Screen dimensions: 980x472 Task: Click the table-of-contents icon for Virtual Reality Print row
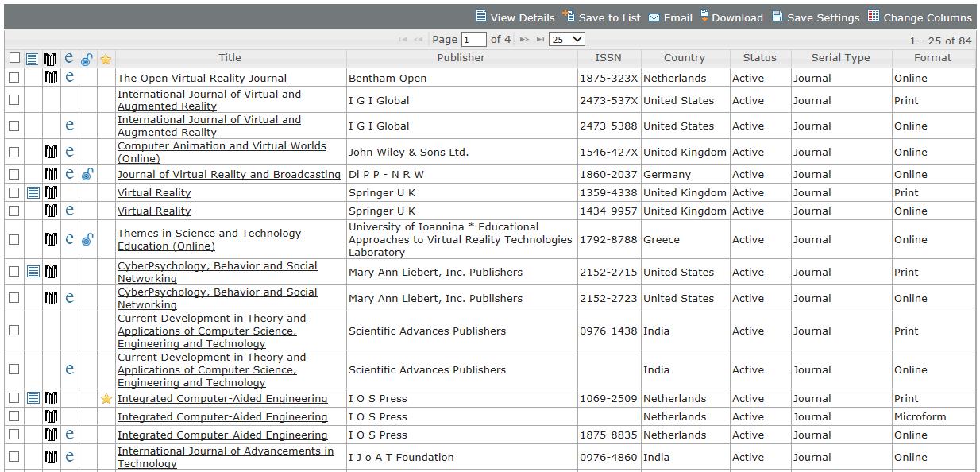(x=33, y=192)
